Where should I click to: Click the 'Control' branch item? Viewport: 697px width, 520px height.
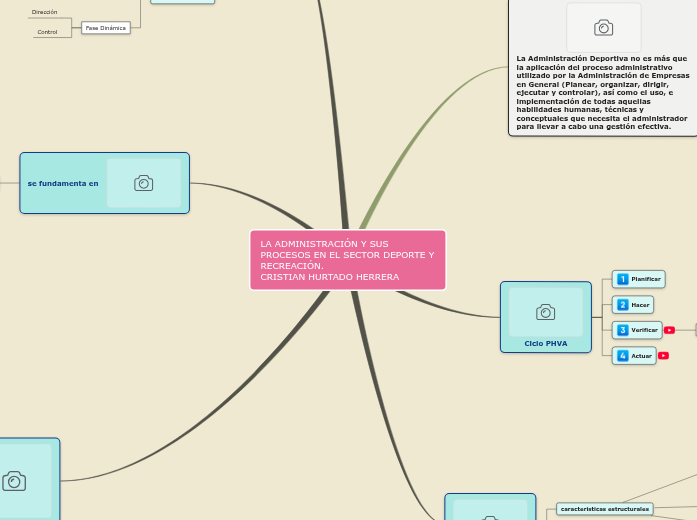(47, 32)
